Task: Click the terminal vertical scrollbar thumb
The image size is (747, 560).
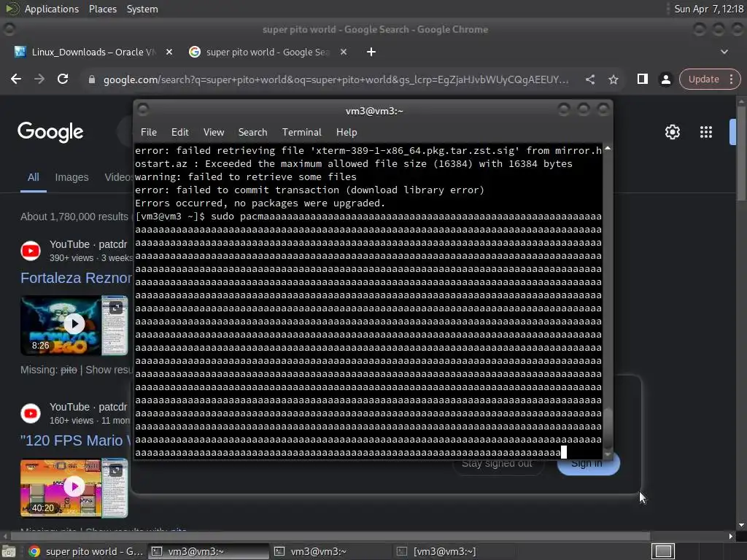Action: [608, 427]
